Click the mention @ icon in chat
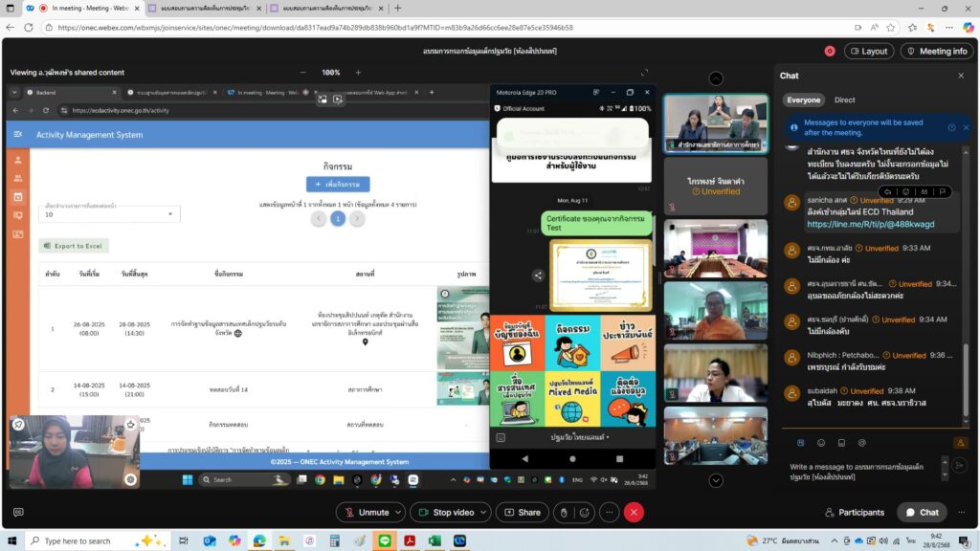The height and width of the screenshot is (551, 980). tap(862, 443)
